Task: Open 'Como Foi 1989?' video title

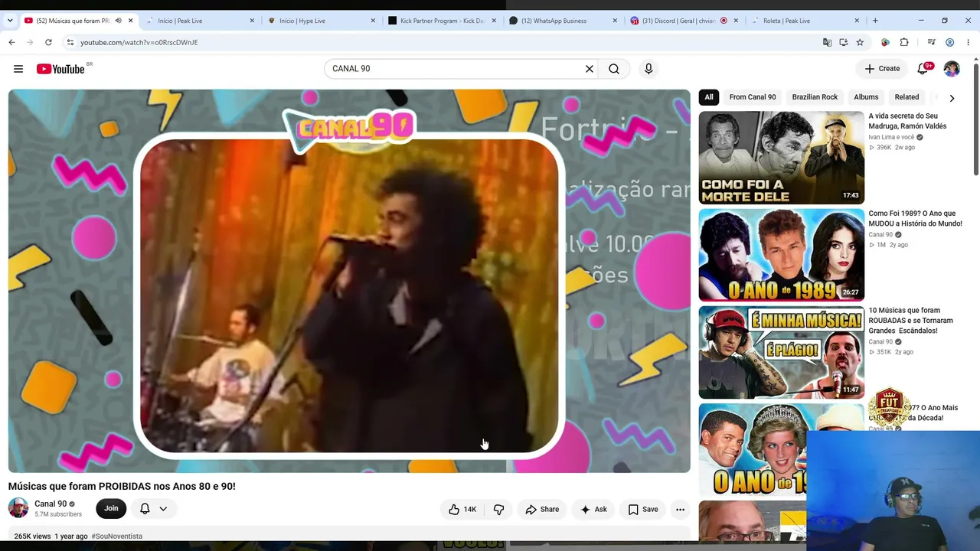Action: click(915, 219)
